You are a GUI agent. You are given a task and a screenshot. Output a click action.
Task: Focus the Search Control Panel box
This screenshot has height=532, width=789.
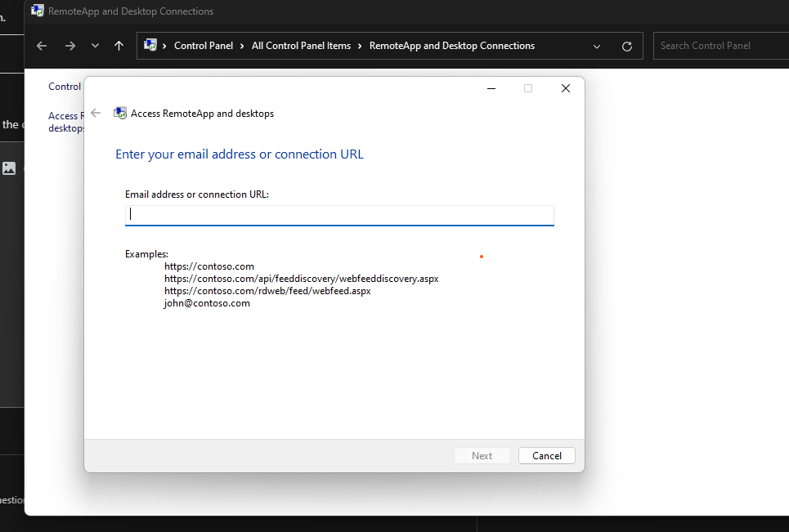coord(720,46)
